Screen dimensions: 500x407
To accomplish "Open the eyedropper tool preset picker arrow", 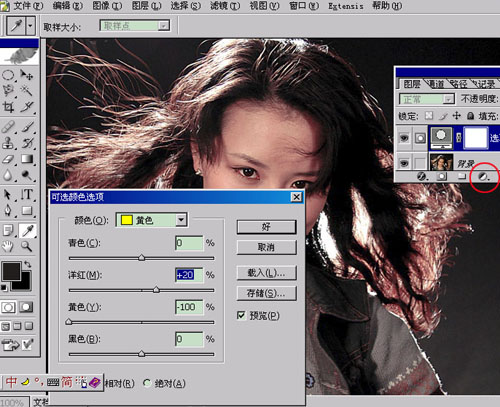I will click(30, 25).
